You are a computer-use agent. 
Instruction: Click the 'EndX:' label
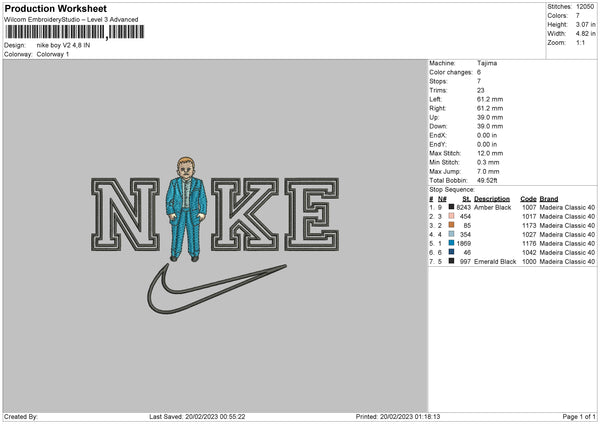click(438, 135)
